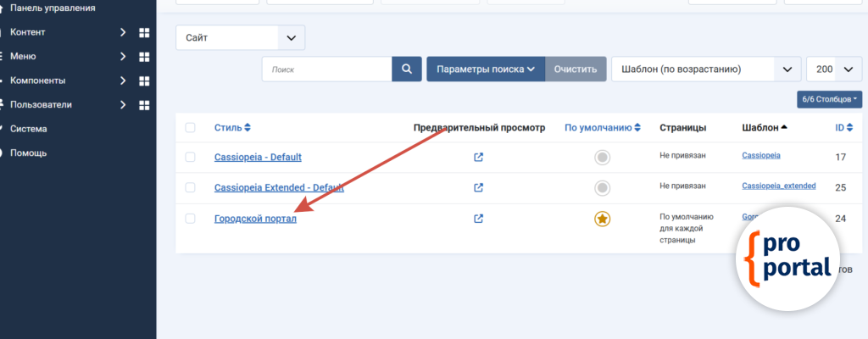The height and width of the screenshot is (339, 868).
Task: Tick checkbox for Cassiopeia - Default row
Action: [x=190, y=157]
